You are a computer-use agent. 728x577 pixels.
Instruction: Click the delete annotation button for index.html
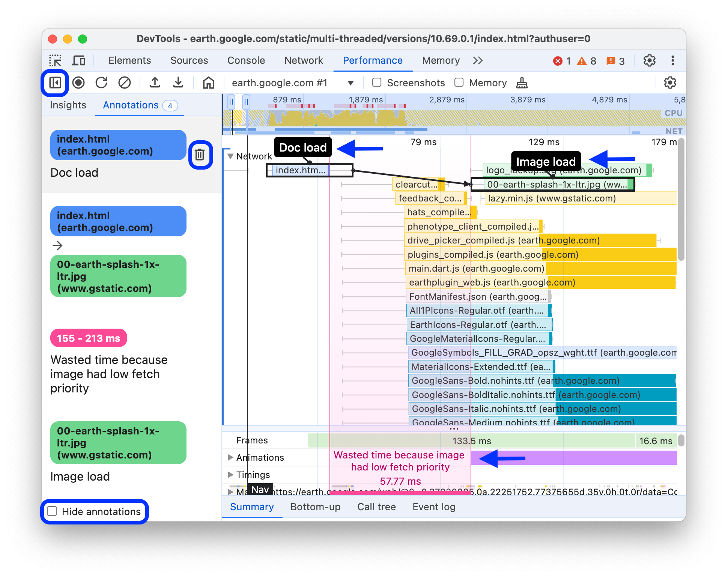click(x=200, y=155)
